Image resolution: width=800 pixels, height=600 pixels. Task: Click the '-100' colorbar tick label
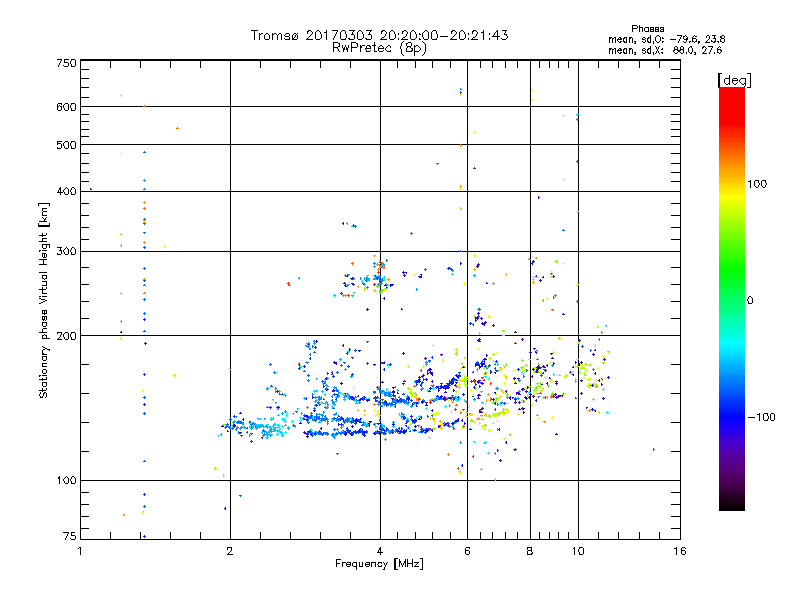click(x=761, y=417)
